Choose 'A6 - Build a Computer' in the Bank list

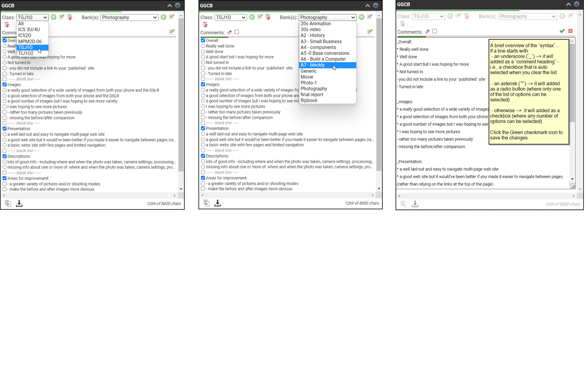point(328,59)
